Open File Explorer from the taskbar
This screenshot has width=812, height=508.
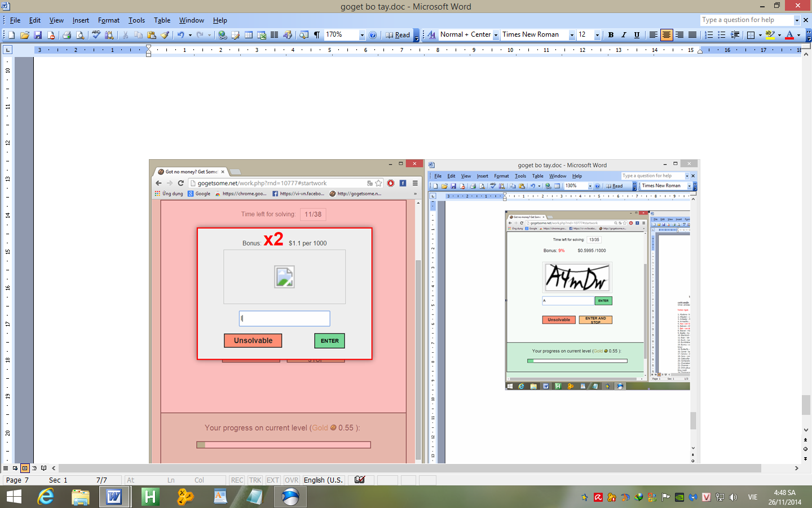point(81,497)
